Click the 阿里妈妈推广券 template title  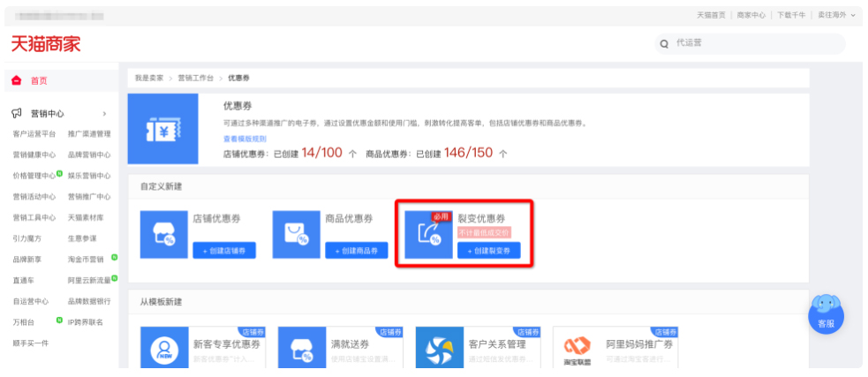click(638, 345)
